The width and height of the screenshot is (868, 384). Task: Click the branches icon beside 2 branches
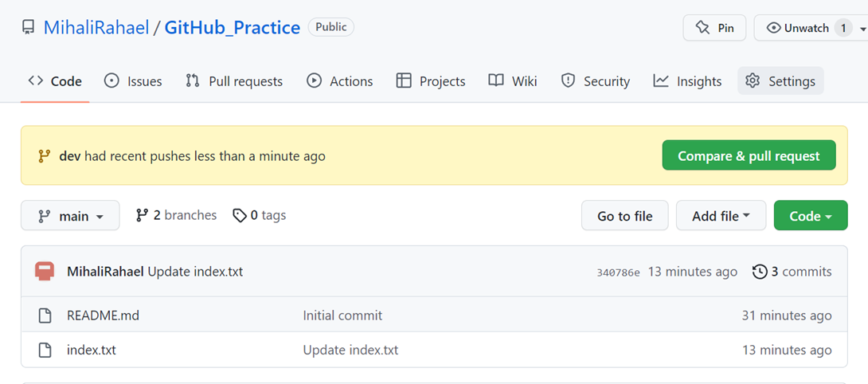click(143, 215)
